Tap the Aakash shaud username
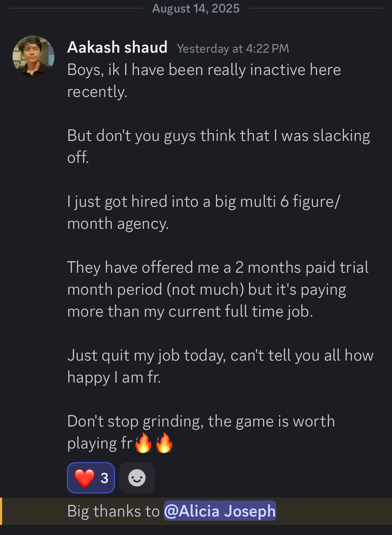 tap(117, 47)
